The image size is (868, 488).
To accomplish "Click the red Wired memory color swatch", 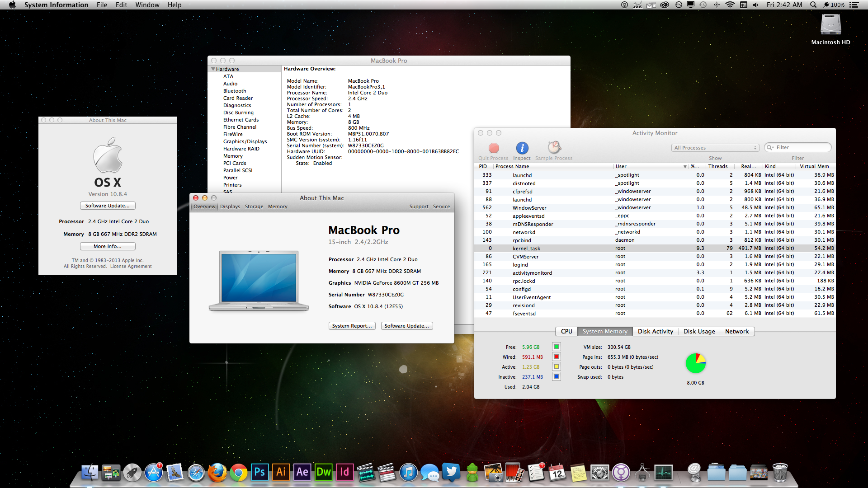I will pyautogui.click(x=557, y=357).
